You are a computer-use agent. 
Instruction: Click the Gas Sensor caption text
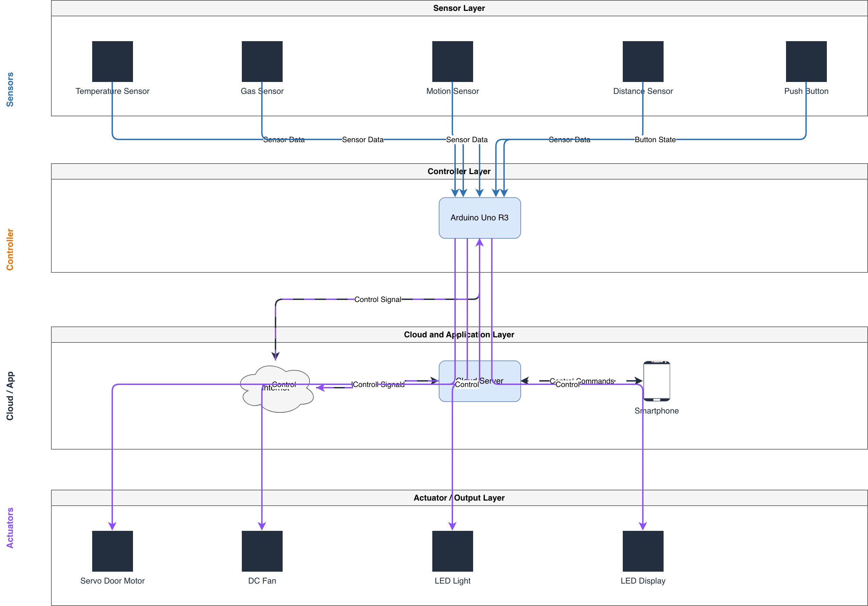pos(262,91)
